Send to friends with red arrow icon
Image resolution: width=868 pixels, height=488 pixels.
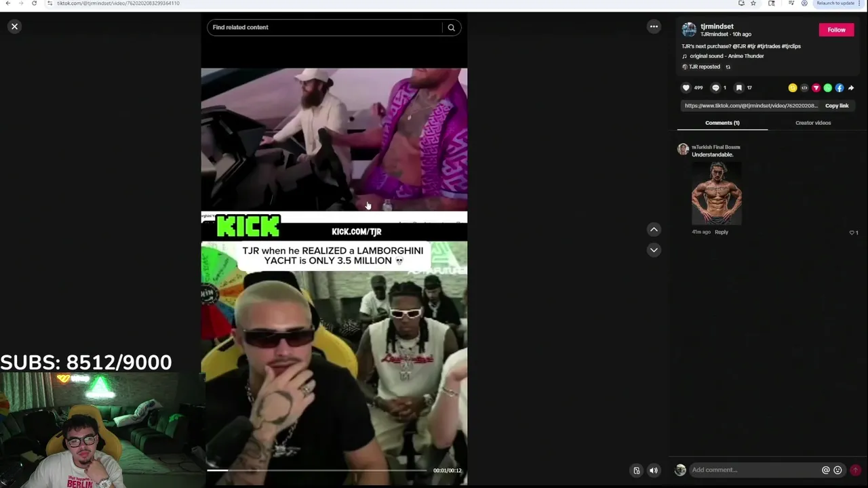coord(816,87)
